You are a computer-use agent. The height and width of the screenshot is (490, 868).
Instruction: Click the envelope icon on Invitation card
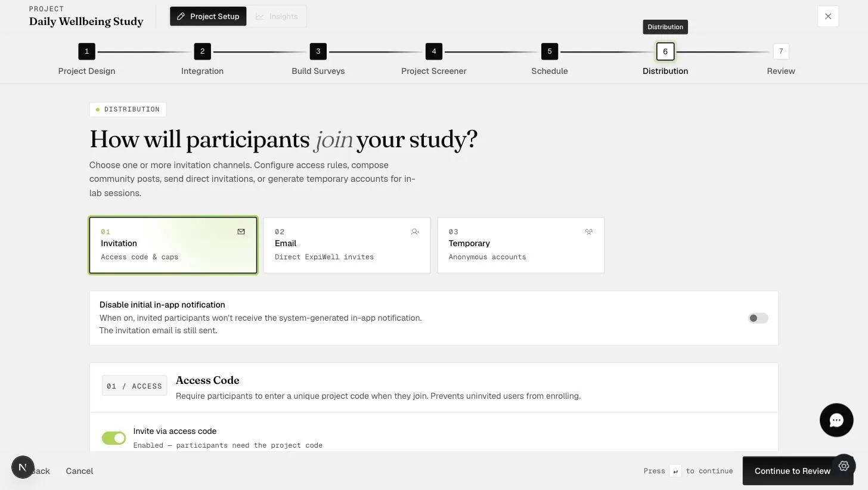pos(241,232)
